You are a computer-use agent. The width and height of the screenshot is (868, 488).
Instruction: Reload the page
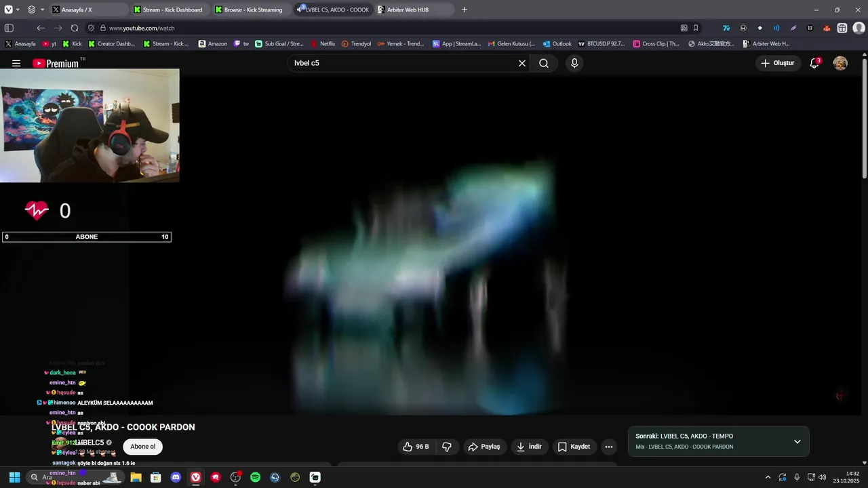click(75, 28)
